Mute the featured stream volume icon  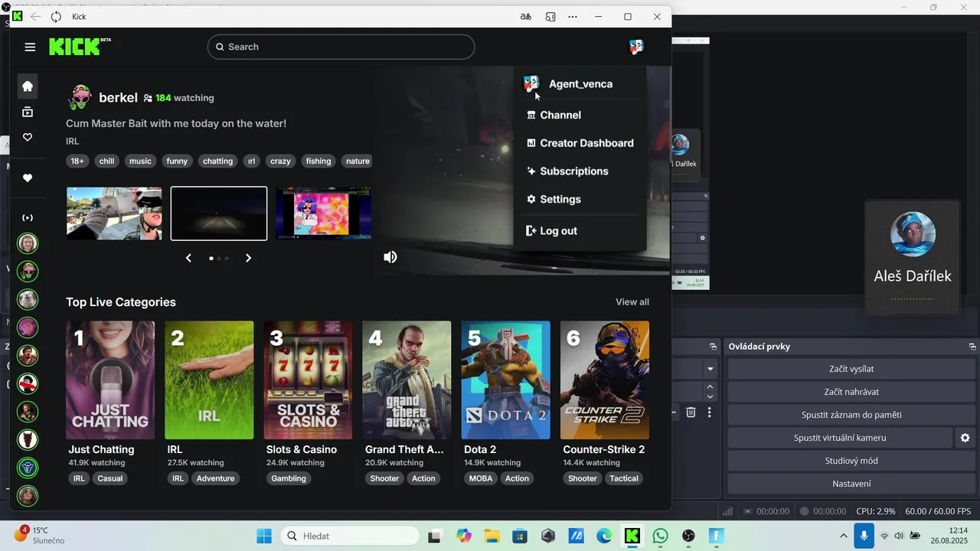(x=390, y=257)
